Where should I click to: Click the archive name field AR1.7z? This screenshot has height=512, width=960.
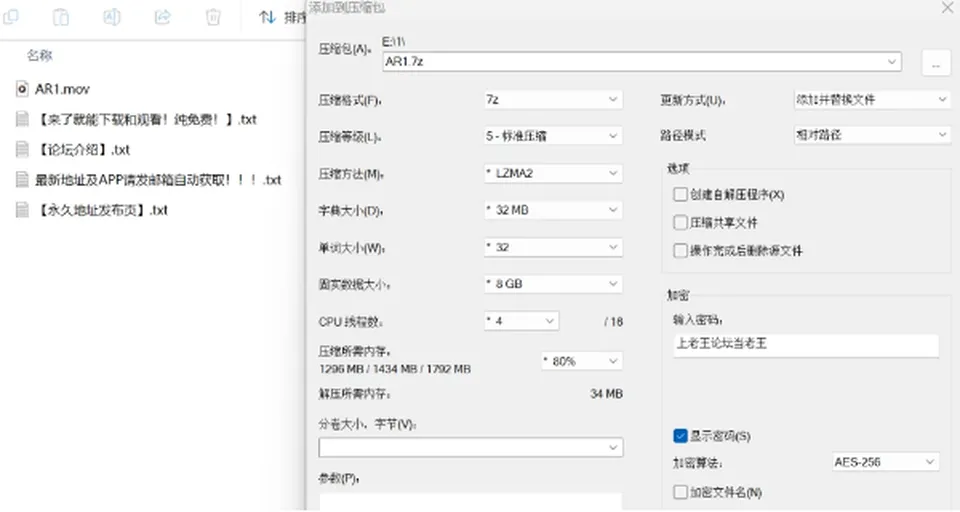tap(642, 61)
